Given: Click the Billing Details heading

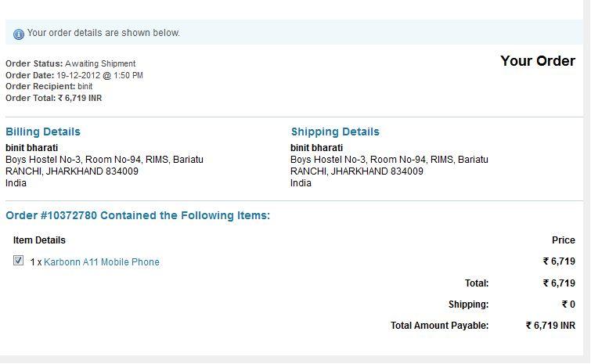Looking at the screenshot, I should [x=43, y=132].
